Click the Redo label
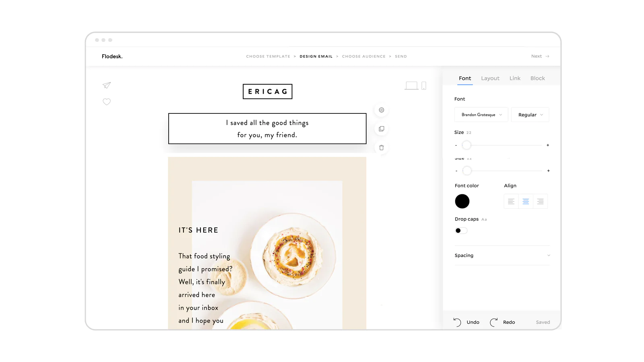This screenshot has height=362, width=644. pyautogui.click(x=509, y=322)
